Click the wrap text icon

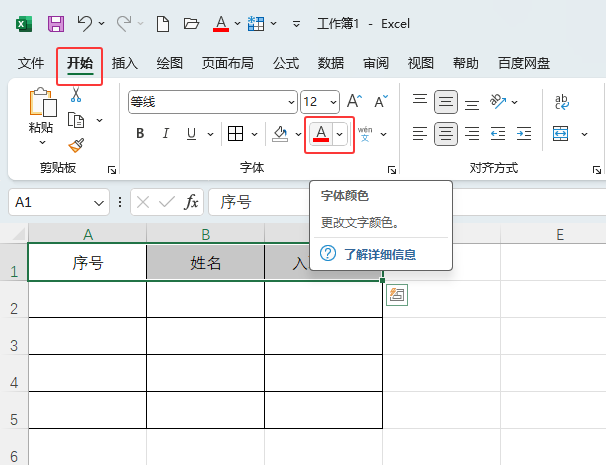[562, 102]
